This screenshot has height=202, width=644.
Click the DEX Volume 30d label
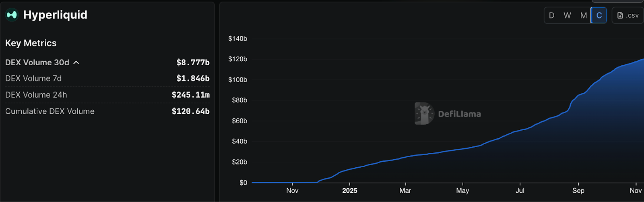(37, 62)
